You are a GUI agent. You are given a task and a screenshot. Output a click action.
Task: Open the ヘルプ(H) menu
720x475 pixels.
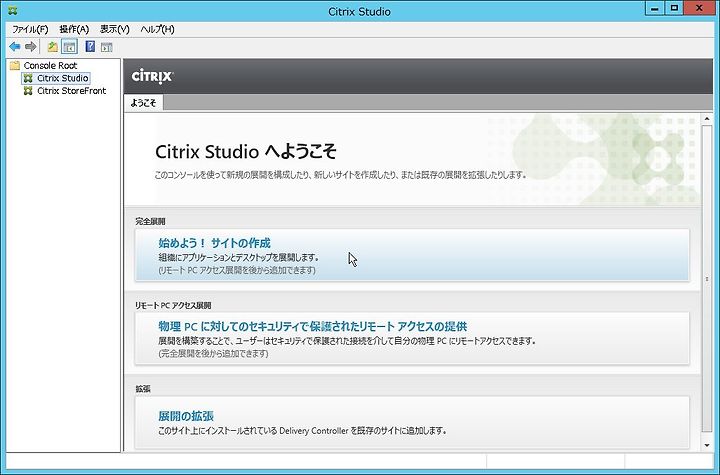[x=157, y=29]
